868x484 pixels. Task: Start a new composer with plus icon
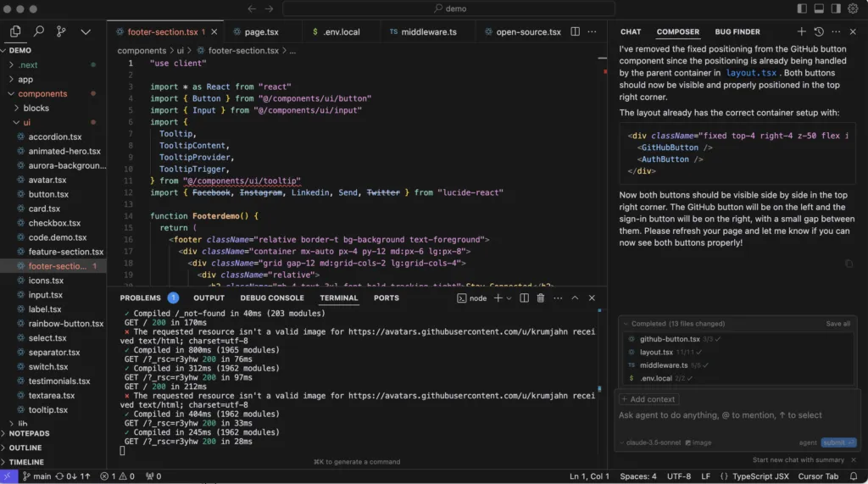[804, 32]
